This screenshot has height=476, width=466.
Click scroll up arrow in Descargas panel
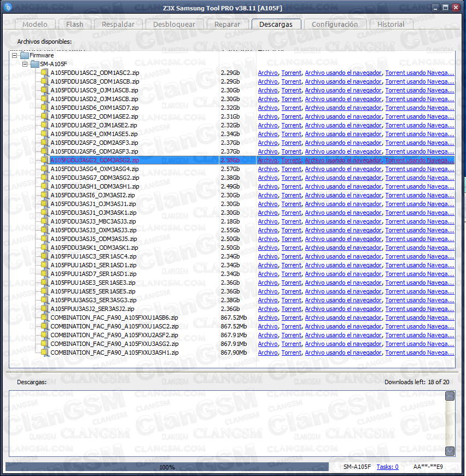coord(450,396)
